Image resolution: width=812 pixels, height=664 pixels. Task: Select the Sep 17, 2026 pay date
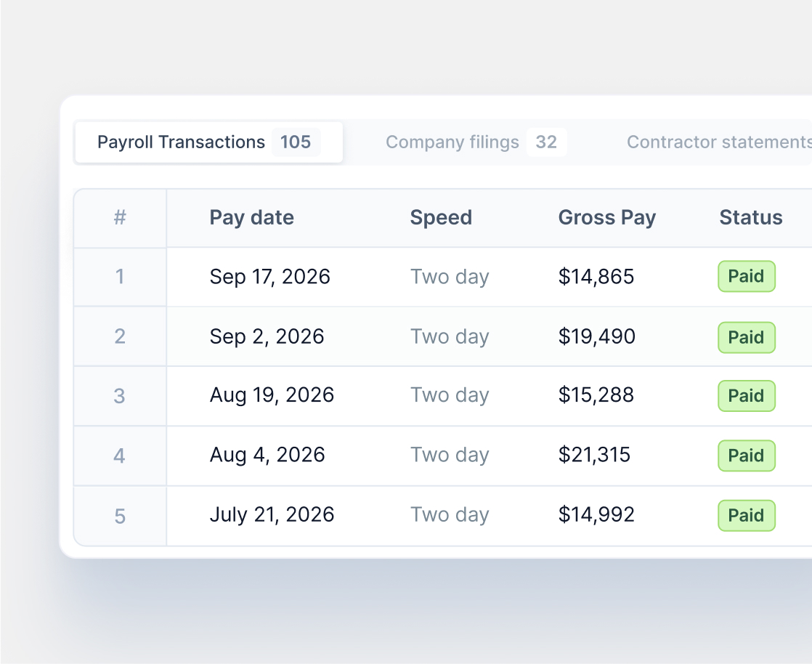point(269,277)
